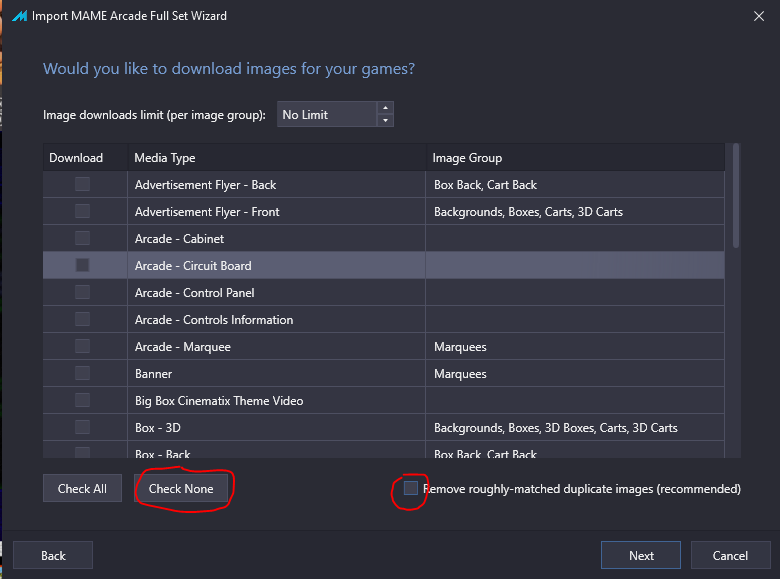
Task: Click the media list vertical scrollbar
Action: tap(736, 195)
